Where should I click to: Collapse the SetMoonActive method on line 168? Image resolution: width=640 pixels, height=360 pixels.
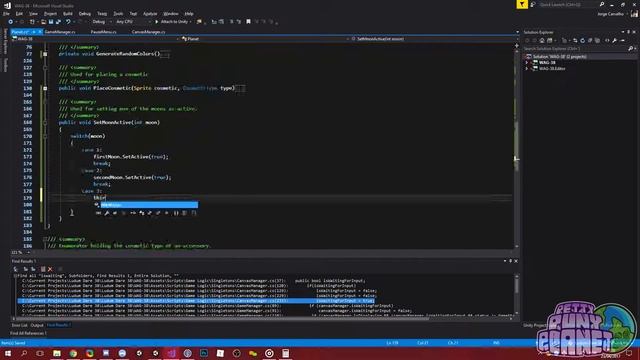(45, 122)
